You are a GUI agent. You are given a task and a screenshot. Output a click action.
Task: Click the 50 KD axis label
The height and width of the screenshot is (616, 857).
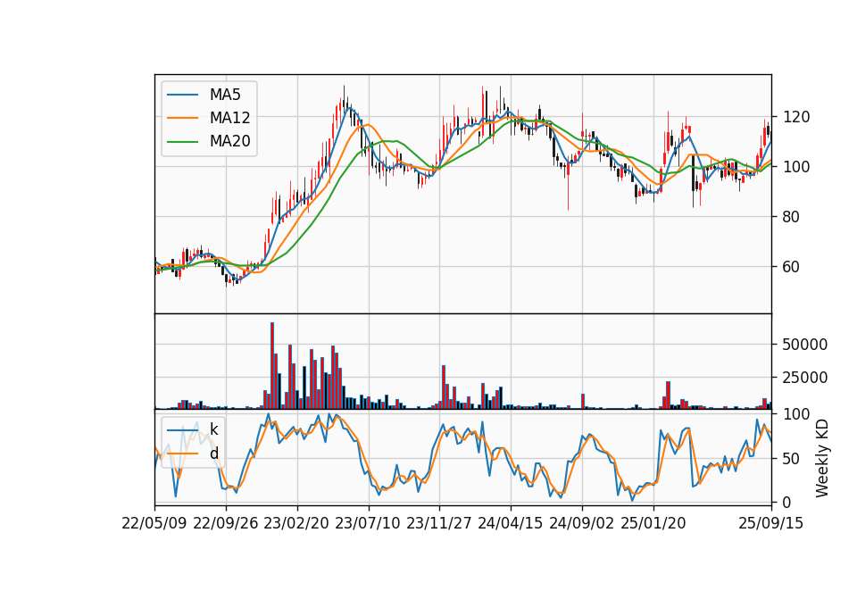tap(792, 459)
